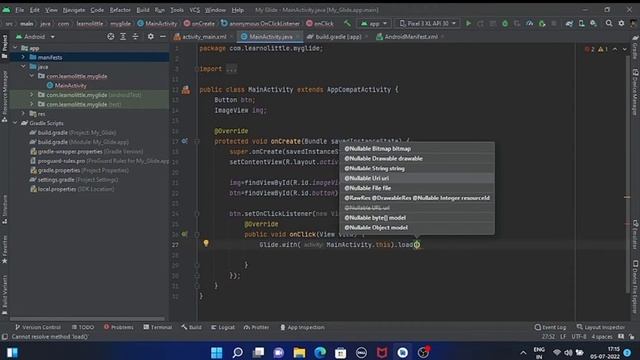The width and height of the screenshot is (640, 360).
Task: Open the Emulator tool window
Action: pos(635,234)
